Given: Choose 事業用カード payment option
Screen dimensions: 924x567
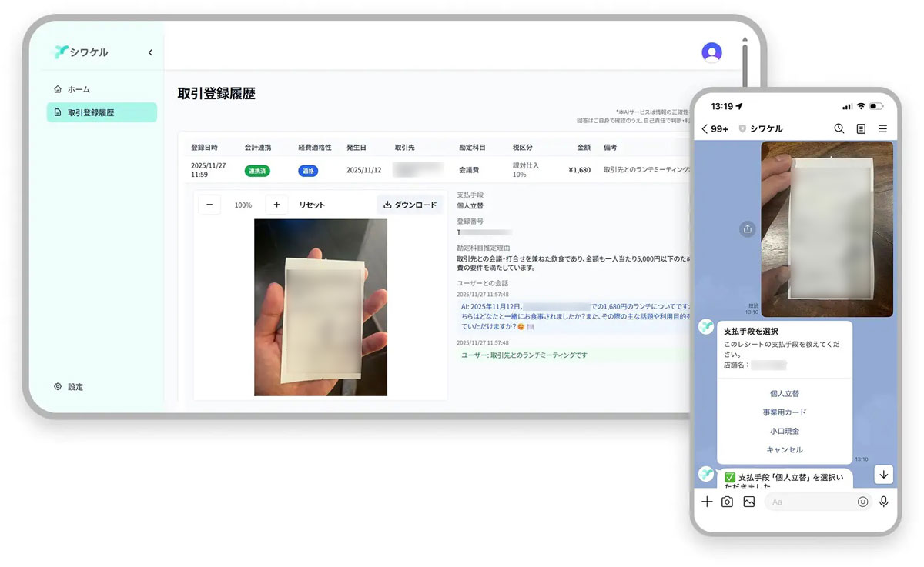Looking at the screenshot, I should 784,412.
